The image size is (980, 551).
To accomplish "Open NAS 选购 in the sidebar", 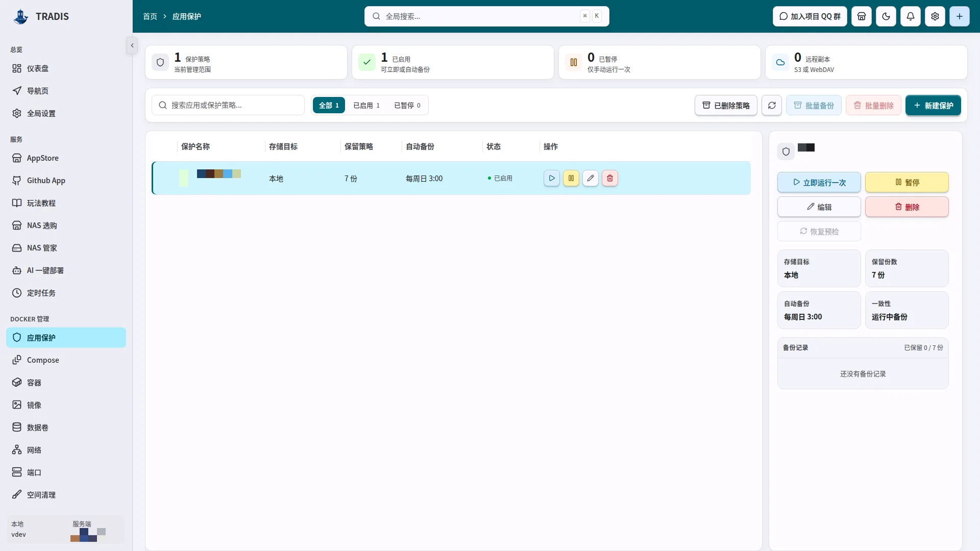I will (x=66, y=226).
